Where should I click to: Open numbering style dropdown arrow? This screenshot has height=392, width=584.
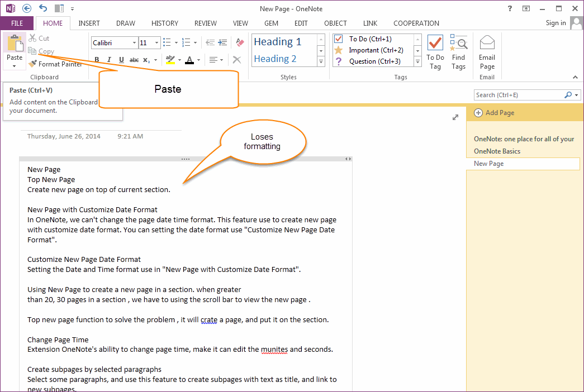pos(195,43)
